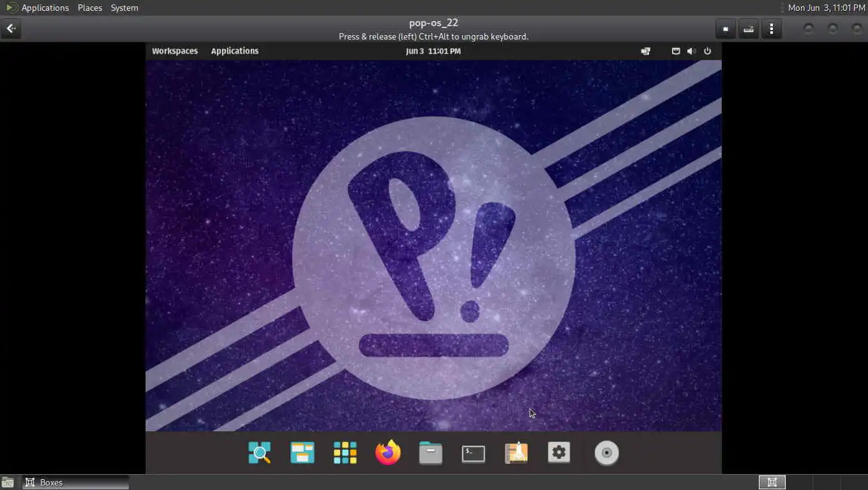
Task: Open Pop!_Shop rocket icon in dock
Action: pos(516,453)
